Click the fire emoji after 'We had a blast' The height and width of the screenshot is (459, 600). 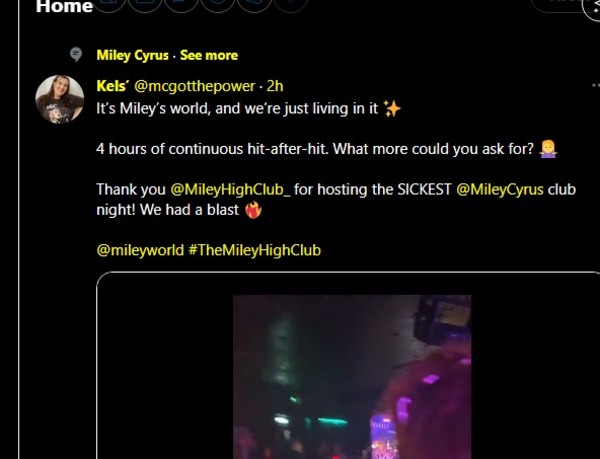tap(253, 210)
